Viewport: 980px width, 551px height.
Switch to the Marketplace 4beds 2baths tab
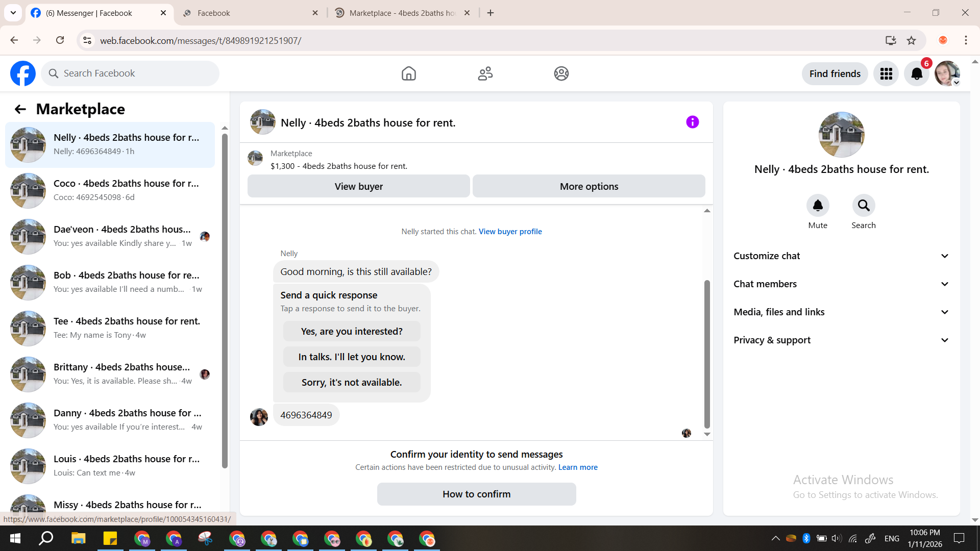tap(402, 13)
